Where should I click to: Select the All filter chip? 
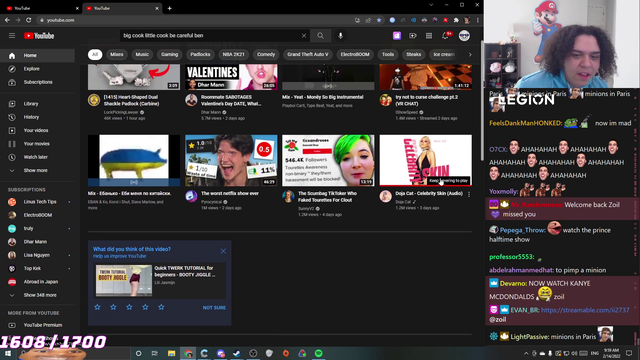click(x=95, y=54)
